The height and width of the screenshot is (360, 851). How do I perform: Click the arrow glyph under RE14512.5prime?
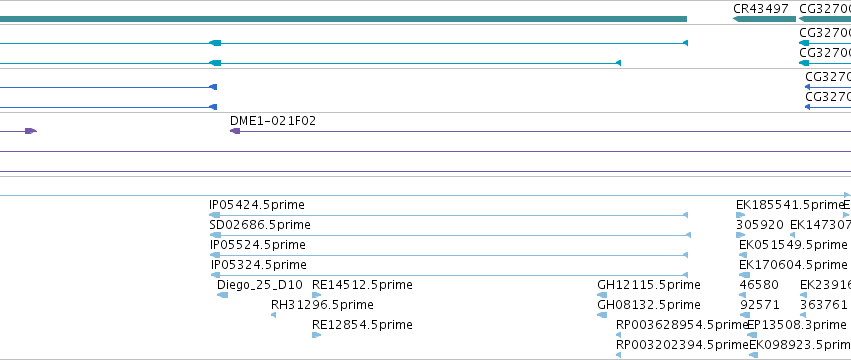click(x=316, y=295)
